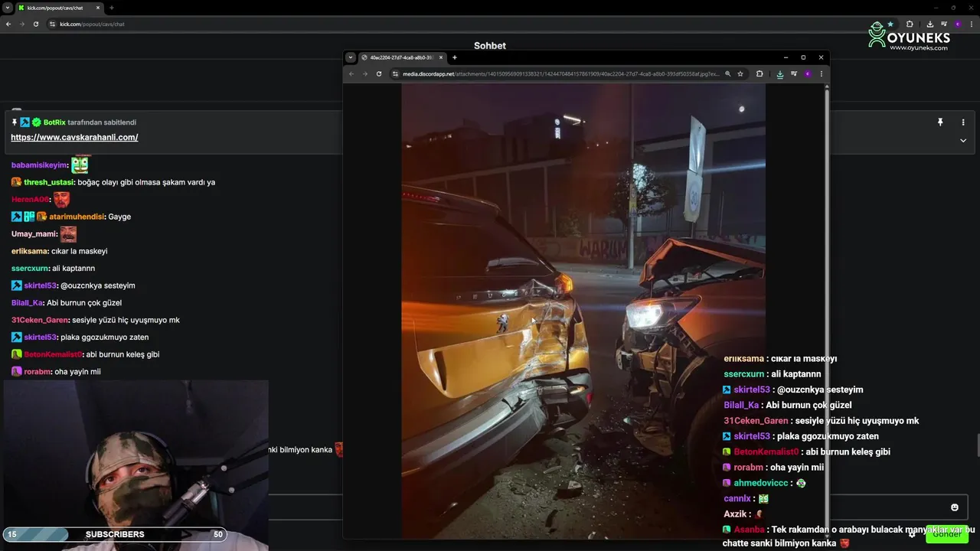This screenshot has height=551, width=980.
Task: Bookmark the Kick chat page
Action: pyautogui.click(x=890, y=24)
